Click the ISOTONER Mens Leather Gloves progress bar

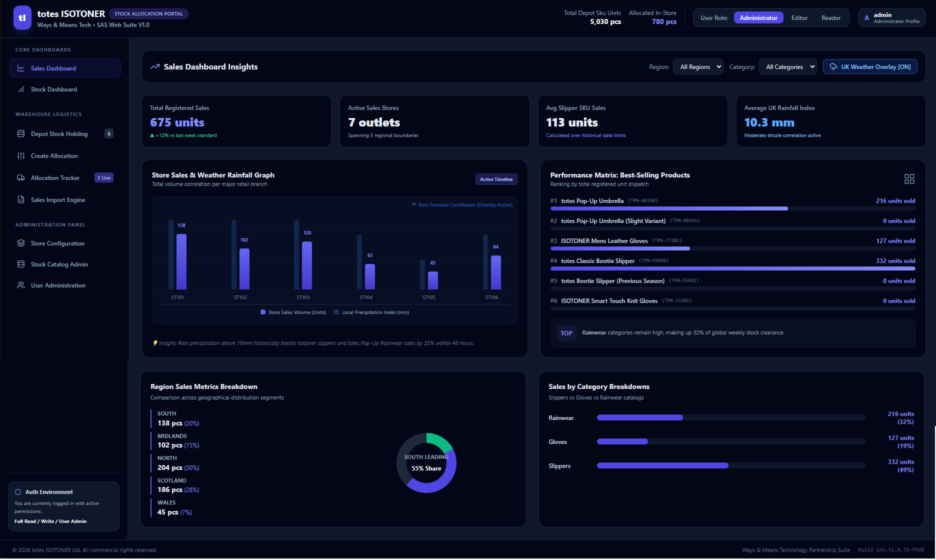[x=732, y=248]
